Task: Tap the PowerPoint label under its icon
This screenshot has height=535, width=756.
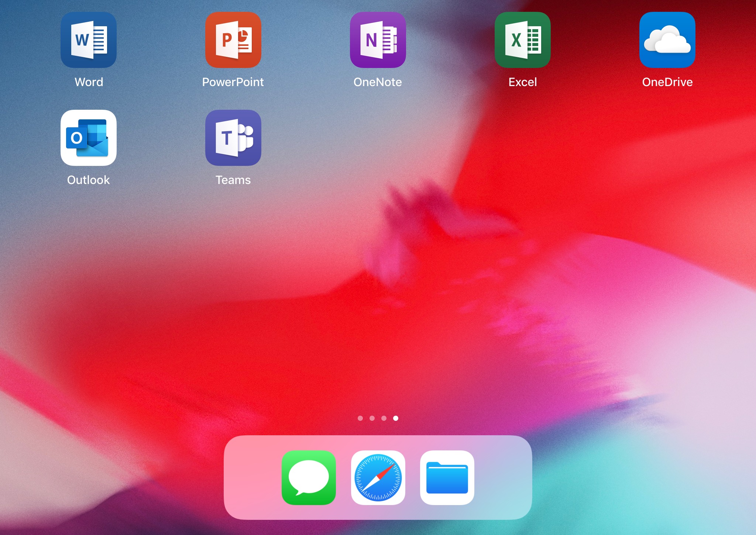Action: pos(233,82)
